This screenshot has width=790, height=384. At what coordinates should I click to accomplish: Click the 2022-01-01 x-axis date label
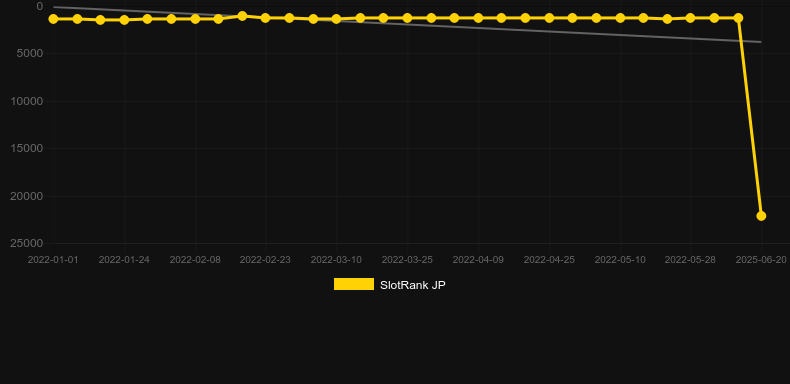(53, 260)
